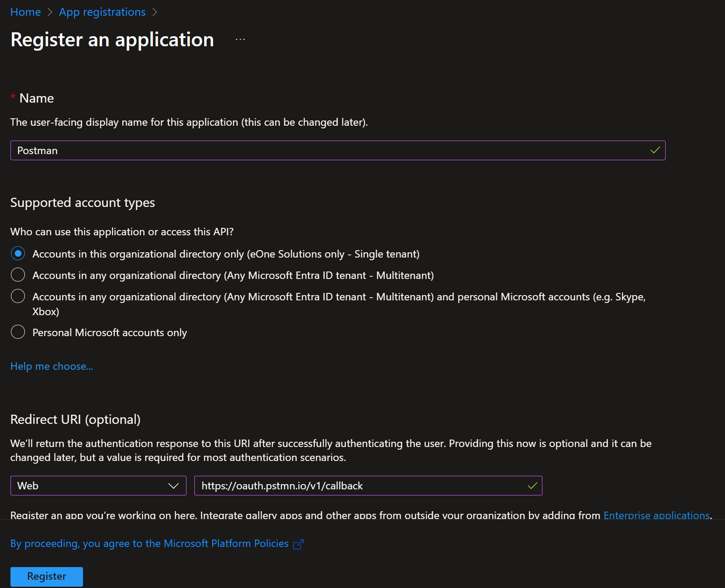Open Enterprise applications link
The image size is (725, 588).
656,515
